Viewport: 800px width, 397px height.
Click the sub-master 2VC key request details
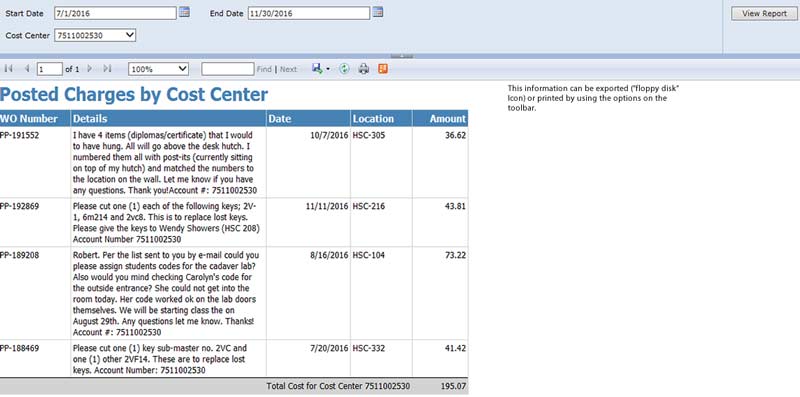pyautogui.click(x=161, y=359)
